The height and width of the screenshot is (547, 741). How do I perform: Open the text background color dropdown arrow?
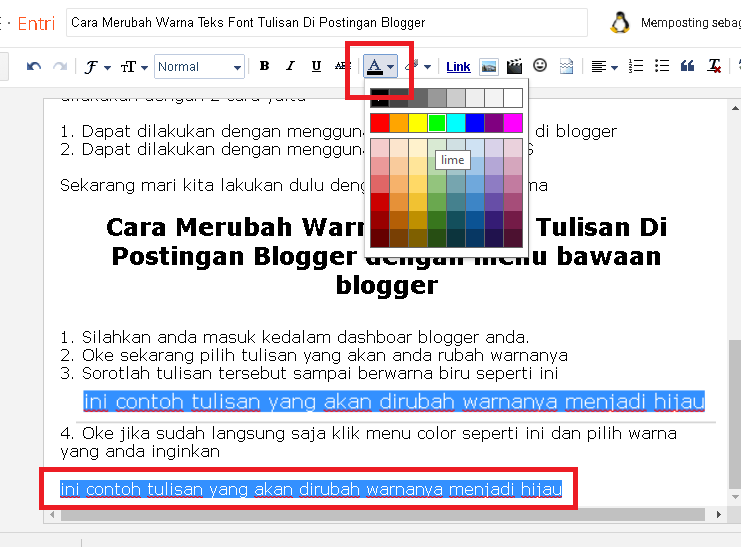click(428, 67)
